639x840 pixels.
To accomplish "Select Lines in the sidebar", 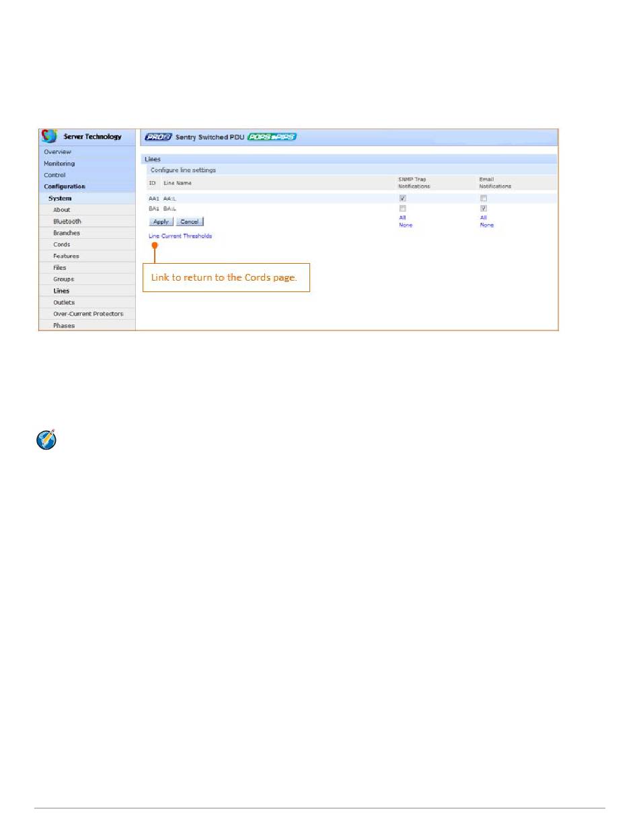I will coord(61,291).
